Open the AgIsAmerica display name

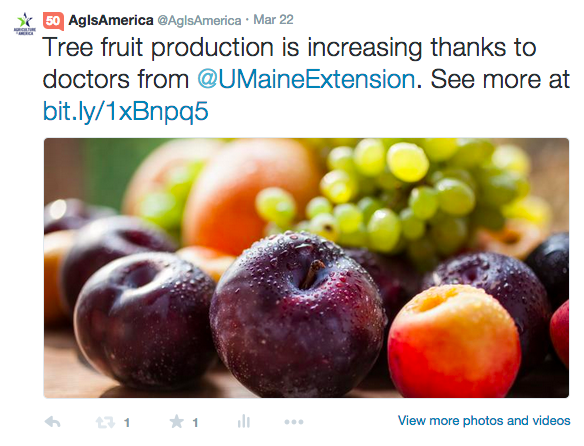point(111,20)
